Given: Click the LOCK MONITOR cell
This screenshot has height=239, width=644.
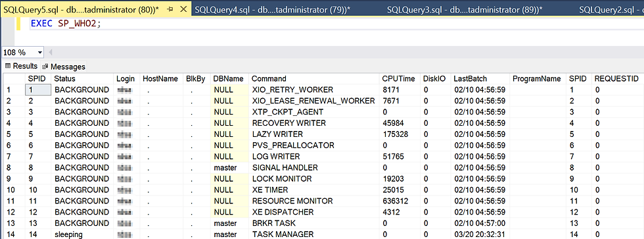Looking at the screenshot, I should 314,178.
